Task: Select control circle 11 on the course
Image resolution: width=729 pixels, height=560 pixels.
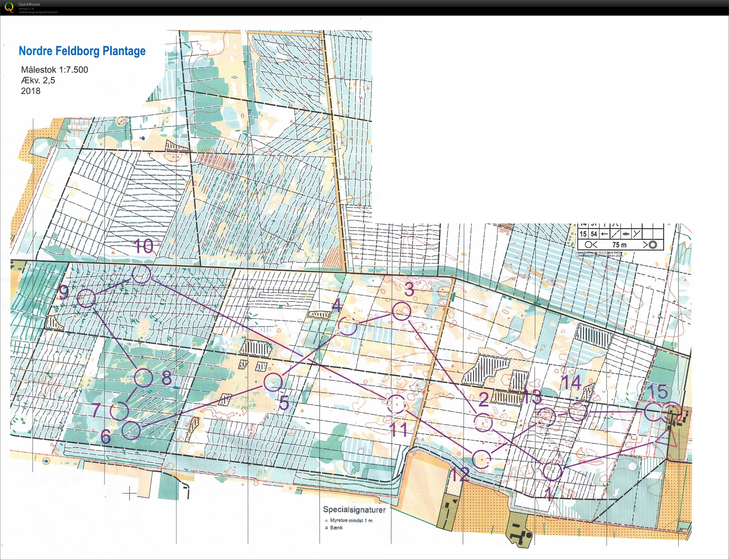Action: (396, 404)
